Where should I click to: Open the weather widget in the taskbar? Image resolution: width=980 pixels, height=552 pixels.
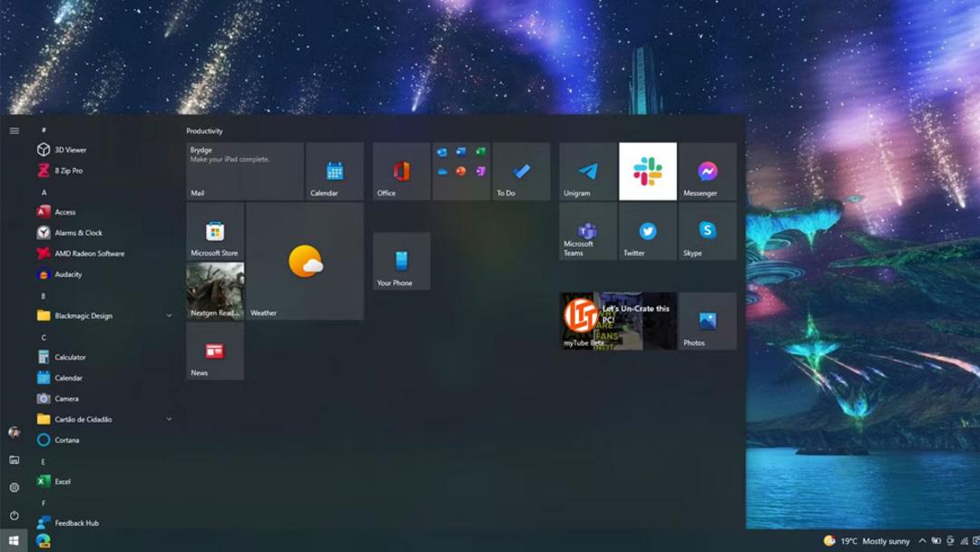click(x=867, y=541)
